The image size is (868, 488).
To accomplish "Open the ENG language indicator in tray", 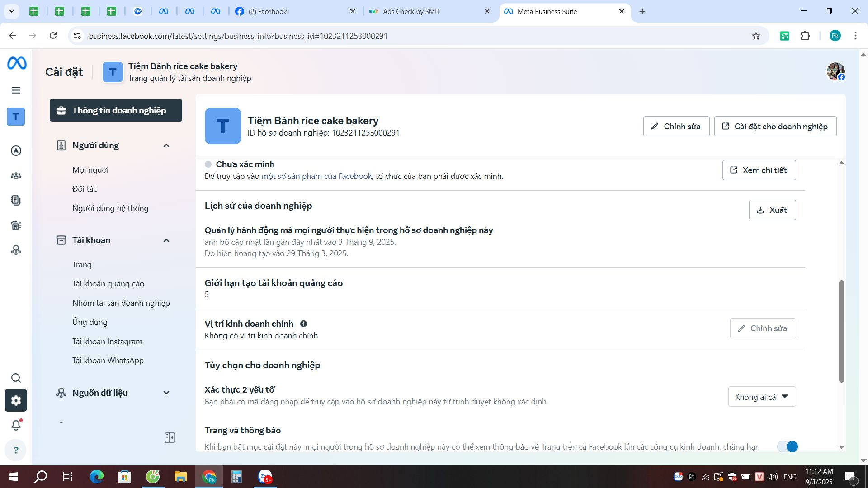I will click(790, 477).
